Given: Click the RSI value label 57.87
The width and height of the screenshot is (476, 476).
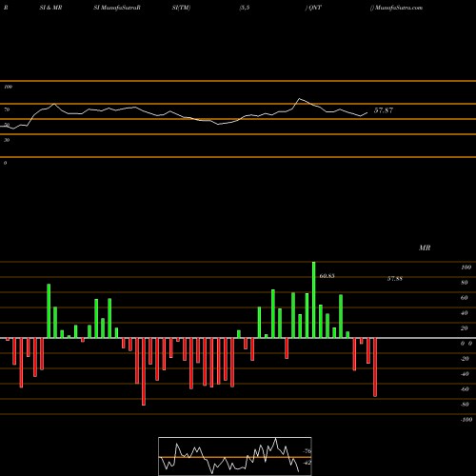Looking at the screenshot, I should [384, 110].
